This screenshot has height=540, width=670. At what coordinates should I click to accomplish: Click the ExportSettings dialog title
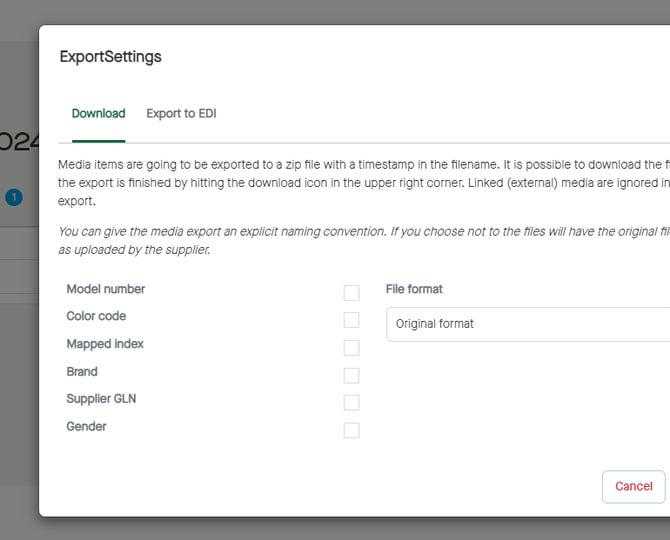[110, 57]
